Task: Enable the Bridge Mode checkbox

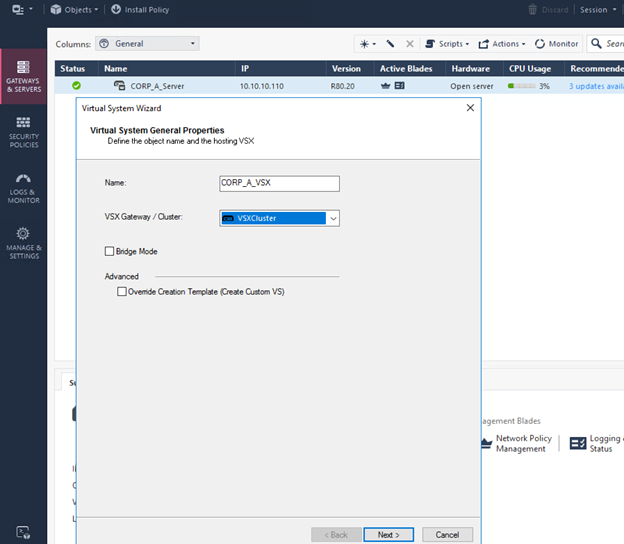Action: pos(109,251)
